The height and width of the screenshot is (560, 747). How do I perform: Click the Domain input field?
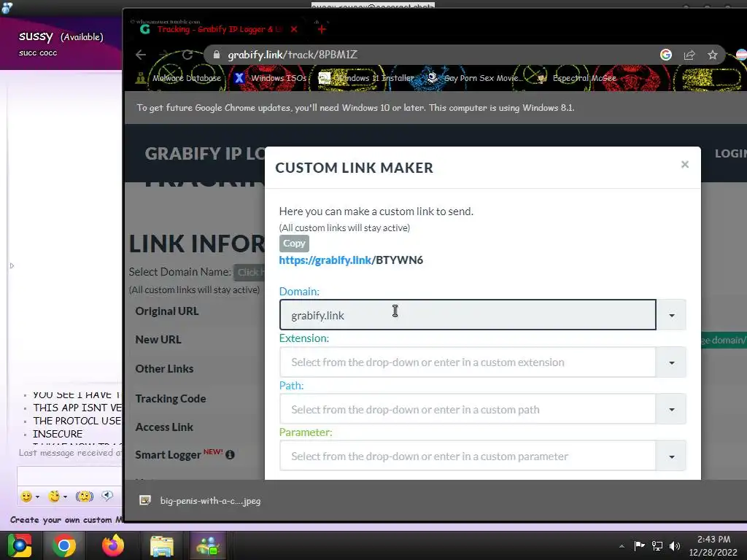(x=468, y=315)
